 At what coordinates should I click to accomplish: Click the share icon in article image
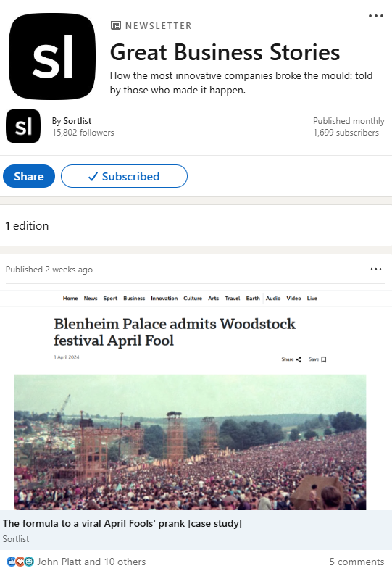tap(299, 359)
